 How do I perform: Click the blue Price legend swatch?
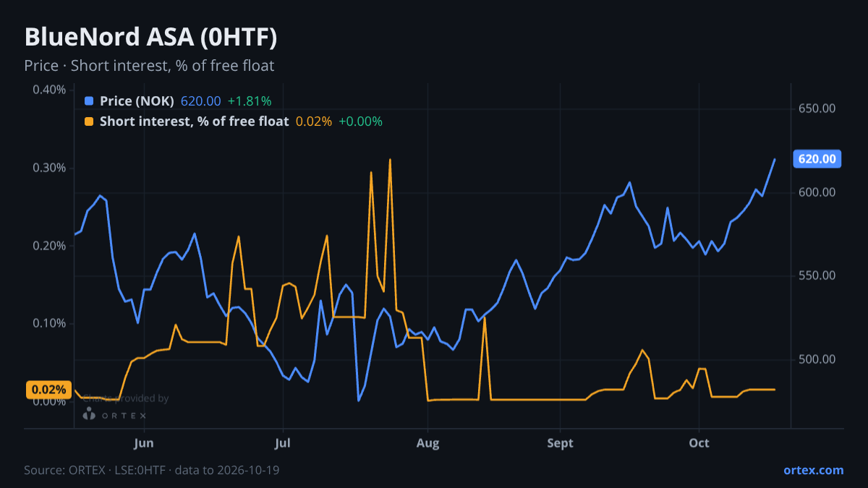coord(89,101)
